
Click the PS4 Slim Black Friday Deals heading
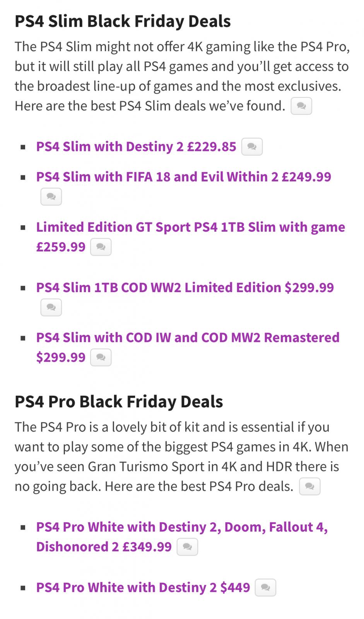tap(123, 21)
